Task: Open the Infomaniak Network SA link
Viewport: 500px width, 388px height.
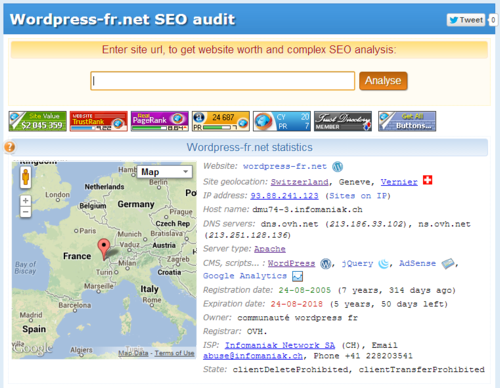Action: click(280, 345)
